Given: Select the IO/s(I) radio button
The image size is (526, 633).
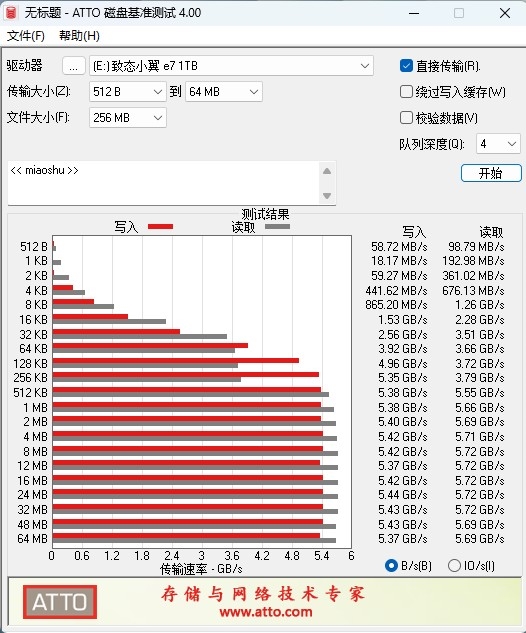Looking at the screenshot, I should [x=454, y=566].
